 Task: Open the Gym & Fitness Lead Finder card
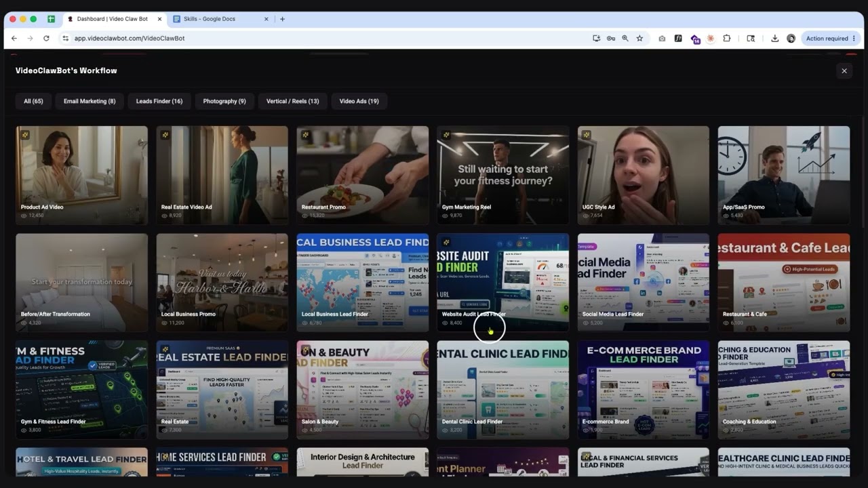point(81,390)
